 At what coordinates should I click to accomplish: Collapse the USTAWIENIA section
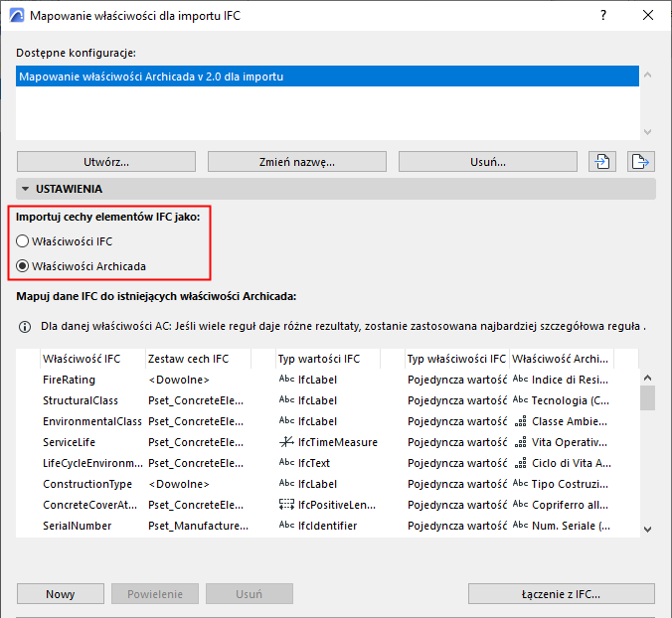point(25,189)
